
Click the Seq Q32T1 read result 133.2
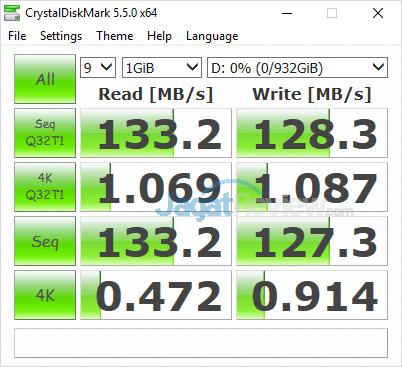pyautogui.click(x=156, y=133)
